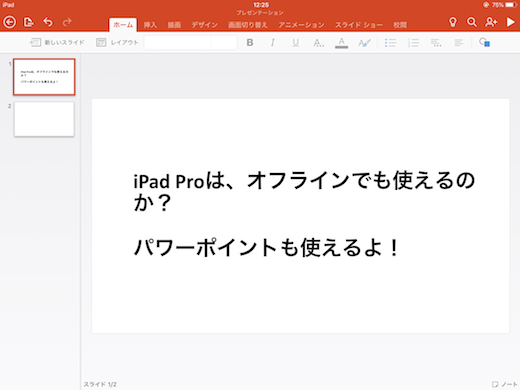
Task: Apply numbered list
Action: (413, 43)
